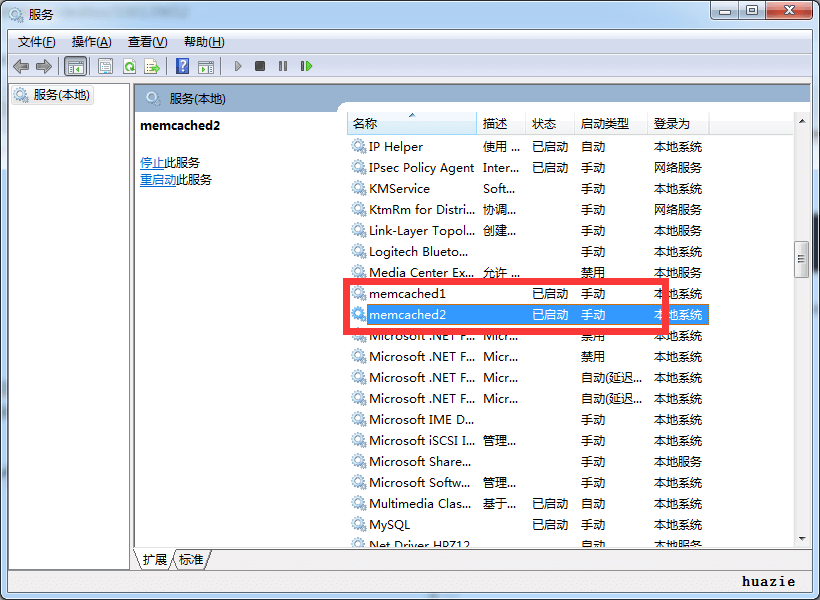
Task: Click the scroll up arrow of services list
Action: pyautogui.click(x=802, y=121)
